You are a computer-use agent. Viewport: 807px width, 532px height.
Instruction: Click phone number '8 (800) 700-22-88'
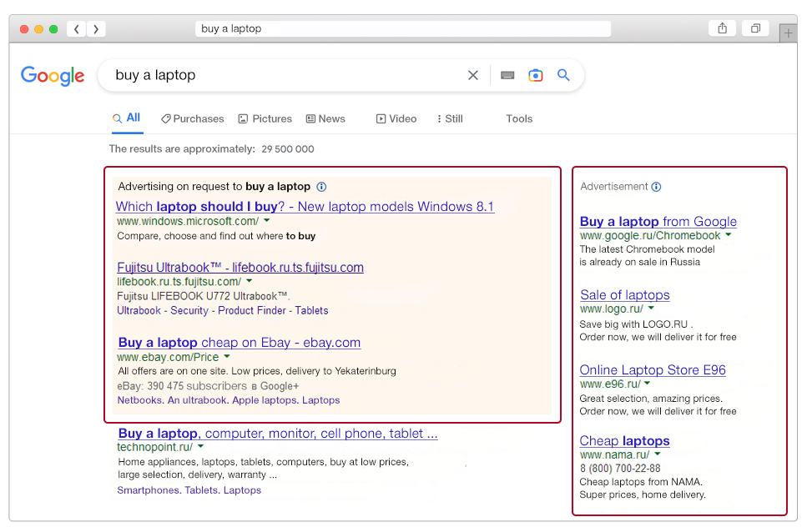pyautogui.click(x=620, y=469)
